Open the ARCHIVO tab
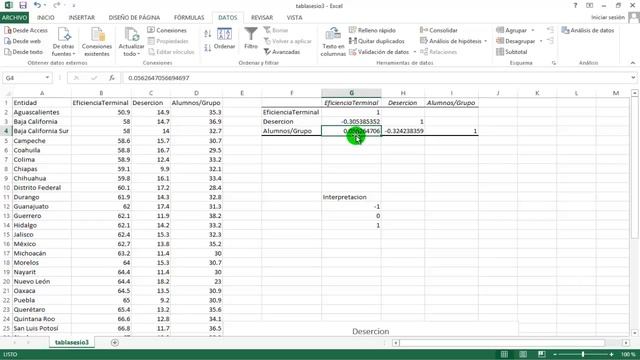This screenshot has height=360, width=640. tap(14, 18)
